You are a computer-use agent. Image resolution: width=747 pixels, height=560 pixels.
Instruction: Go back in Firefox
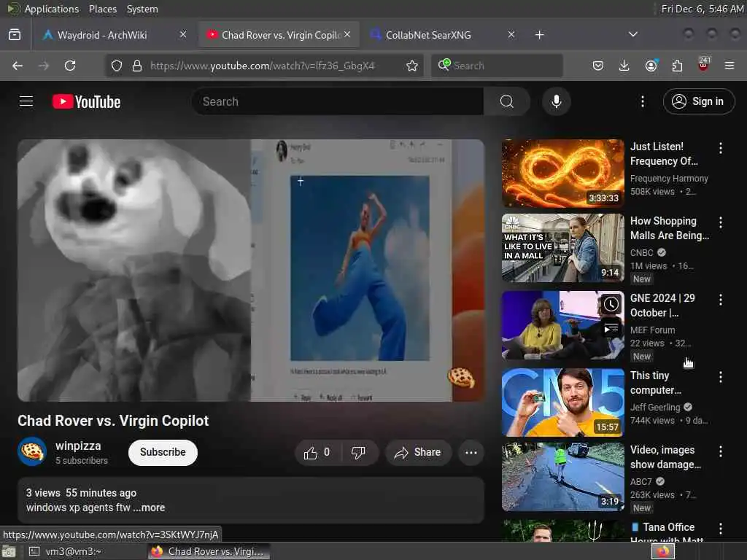(18, 66)
